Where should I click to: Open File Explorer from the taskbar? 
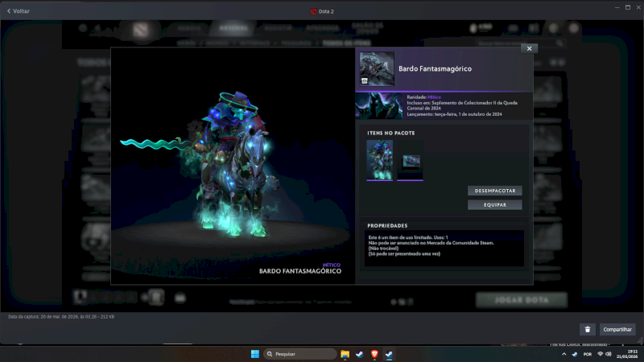[x=345, y=354]
